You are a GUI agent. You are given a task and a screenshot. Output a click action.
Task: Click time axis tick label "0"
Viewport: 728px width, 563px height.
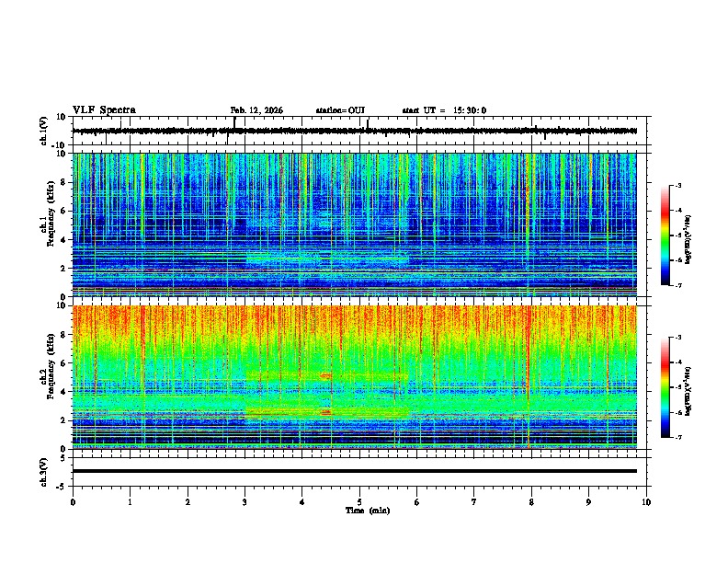[x=73, y=502]
